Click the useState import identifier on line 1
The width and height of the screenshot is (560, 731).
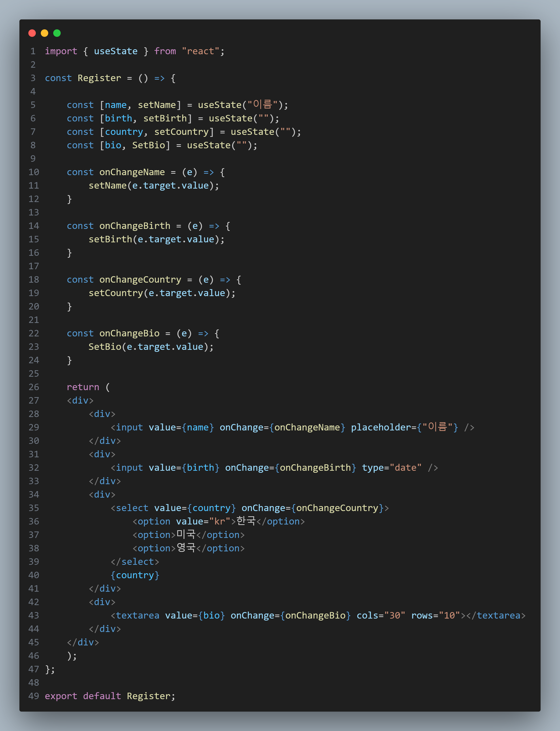coord(115,51)
